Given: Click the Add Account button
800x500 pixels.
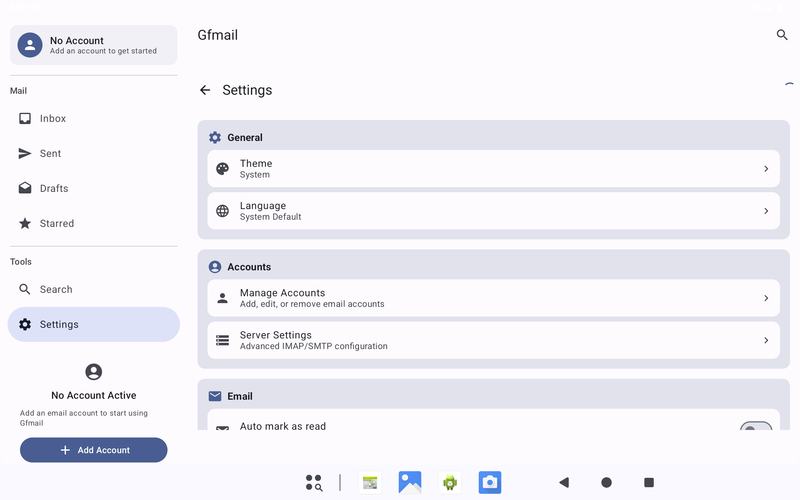Looking at the screenshot, I should [x=94, y=450].
